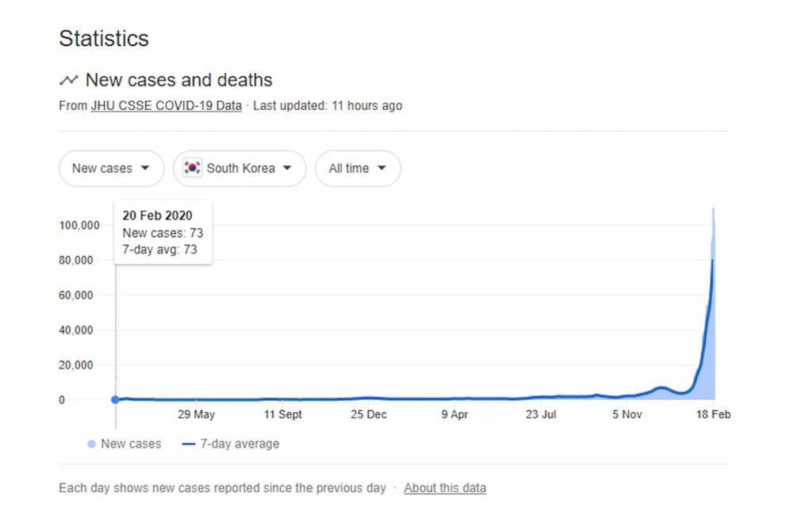Click the 25 Dec axis label
This screenshot has width=812, height=519.
[x=369, y=414]
